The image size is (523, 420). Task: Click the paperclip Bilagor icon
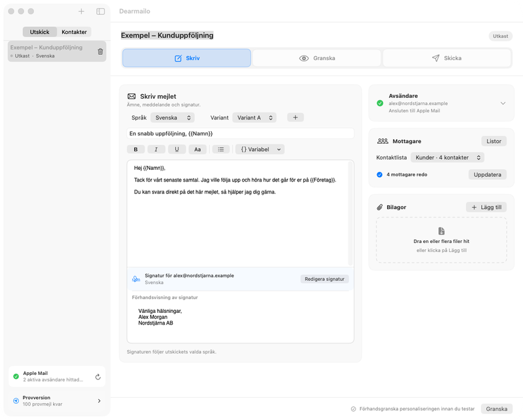pos(380,207)
